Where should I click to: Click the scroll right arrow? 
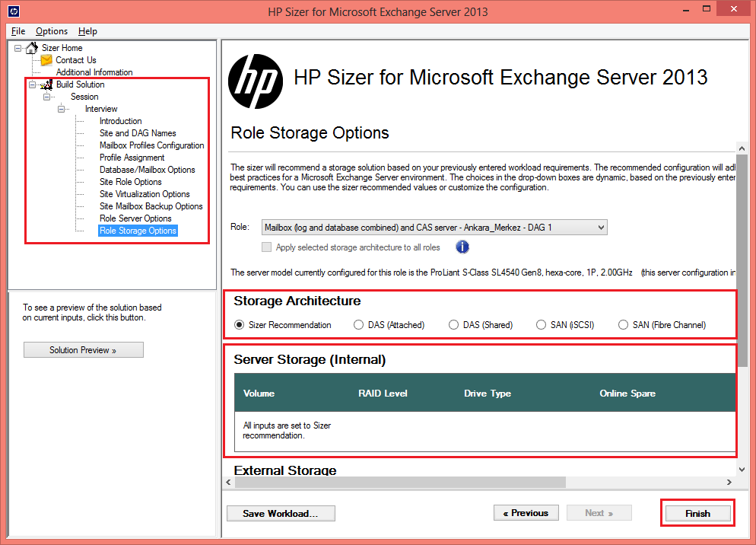click(x=729, y=482)
